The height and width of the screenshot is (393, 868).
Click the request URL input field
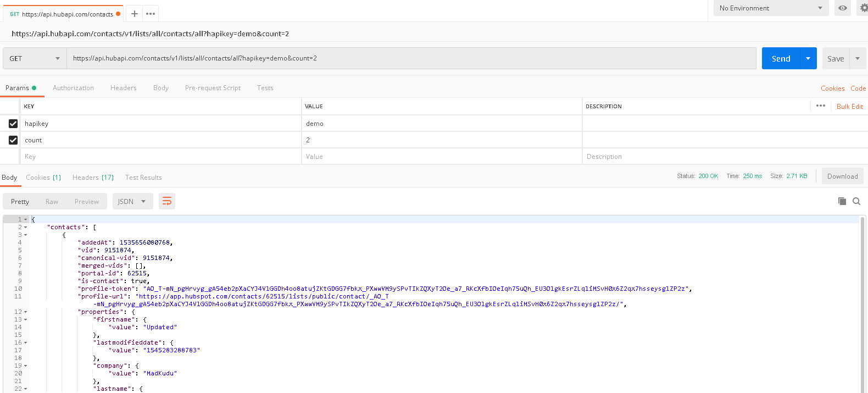411,58
